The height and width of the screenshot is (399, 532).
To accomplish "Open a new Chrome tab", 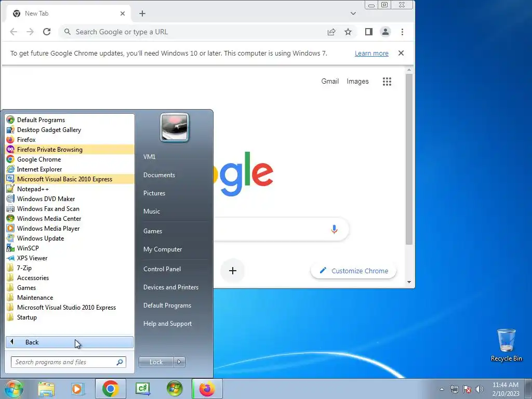I will tap(142, 14).
